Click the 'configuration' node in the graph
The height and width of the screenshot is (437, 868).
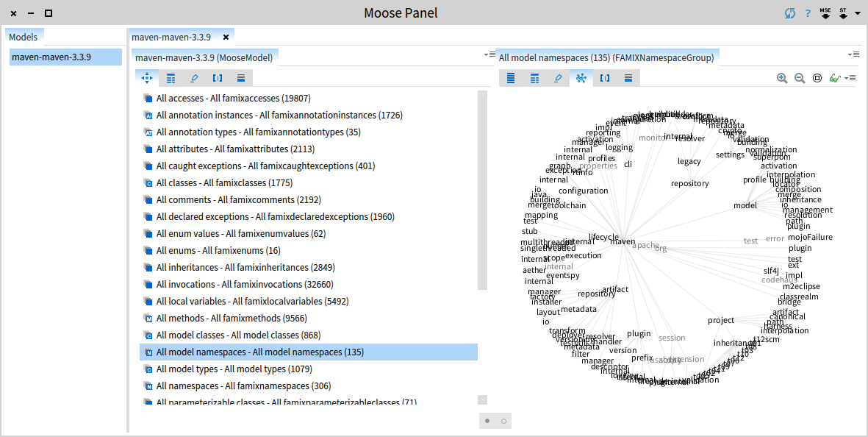click(x=583, y=191)
